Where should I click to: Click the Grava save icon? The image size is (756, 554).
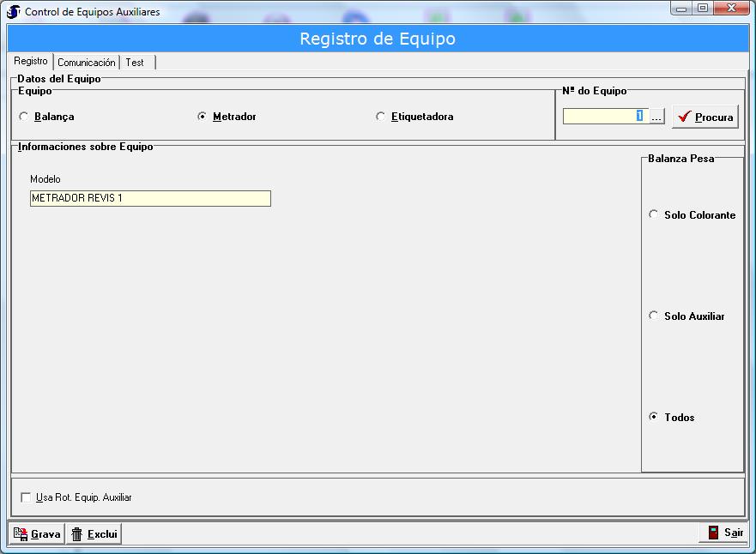click(x=21, y=534)
